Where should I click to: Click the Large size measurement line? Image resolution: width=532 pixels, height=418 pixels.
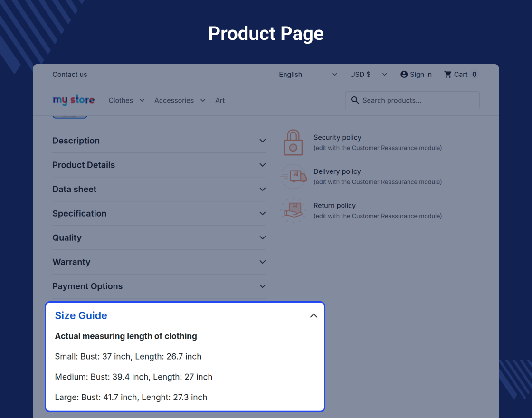(x=131, y=397)
